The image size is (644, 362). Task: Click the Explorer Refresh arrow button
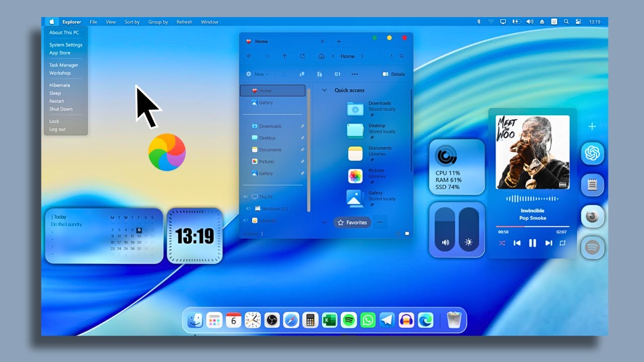tap(302, 56)
